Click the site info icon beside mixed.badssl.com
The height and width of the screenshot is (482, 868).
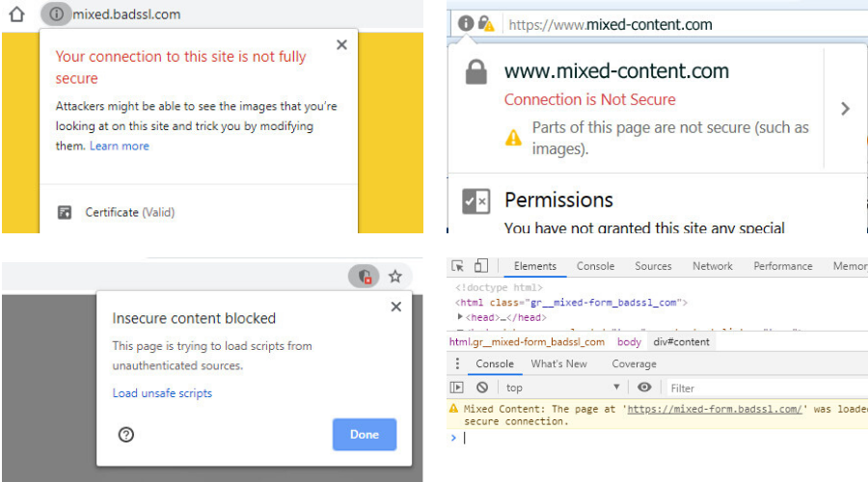[56, 14]
